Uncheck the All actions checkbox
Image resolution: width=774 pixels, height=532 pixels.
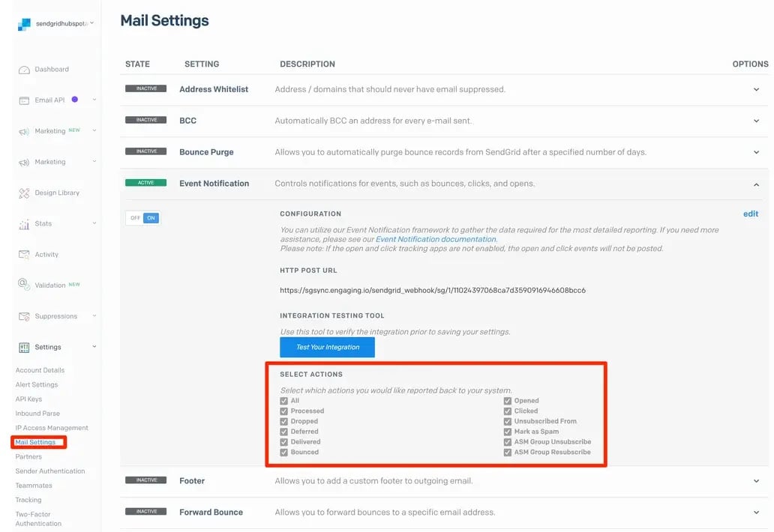pyautogui.click(x=284, y=401)
